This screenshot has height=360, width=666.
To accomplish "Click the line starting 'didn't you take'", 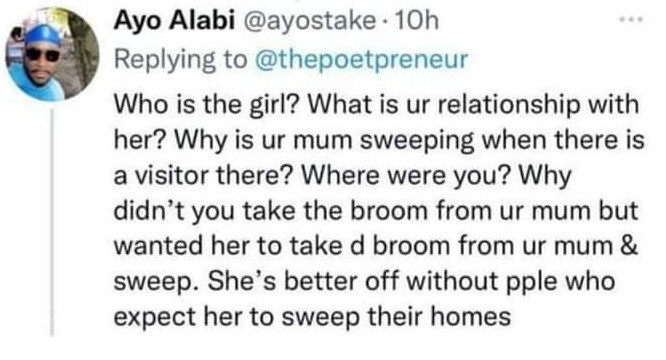I will click(x=376, y=211).
